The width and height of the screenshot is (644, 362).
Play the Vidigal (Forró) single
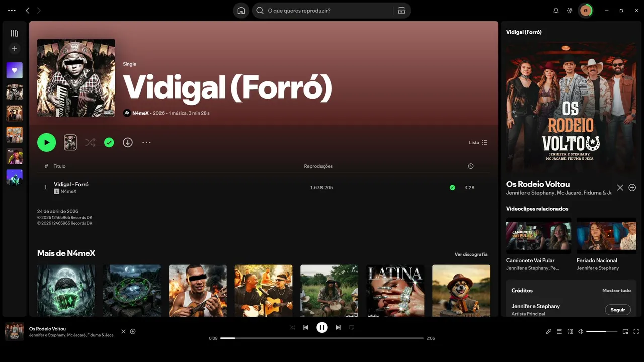tap(46, 142)
